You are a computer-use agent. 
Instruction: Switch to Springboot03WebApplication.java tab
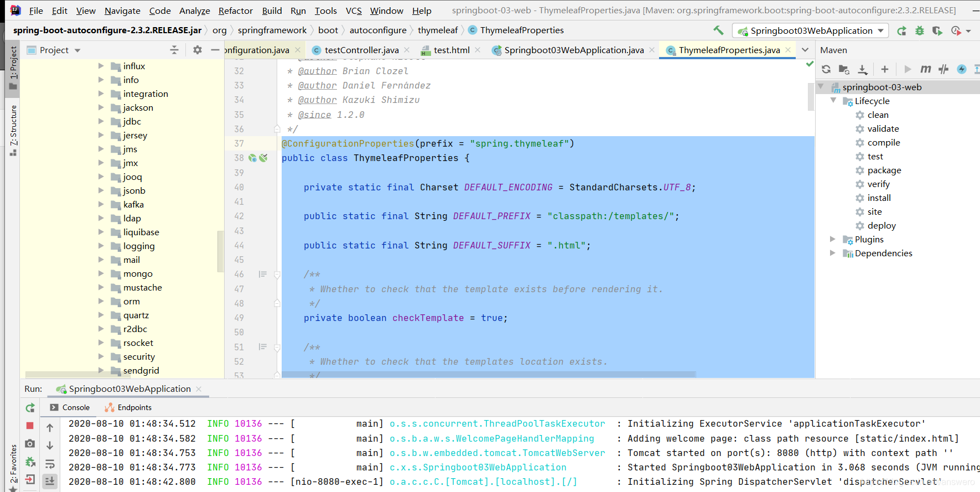pyautogui.click(x=574, y=50)
